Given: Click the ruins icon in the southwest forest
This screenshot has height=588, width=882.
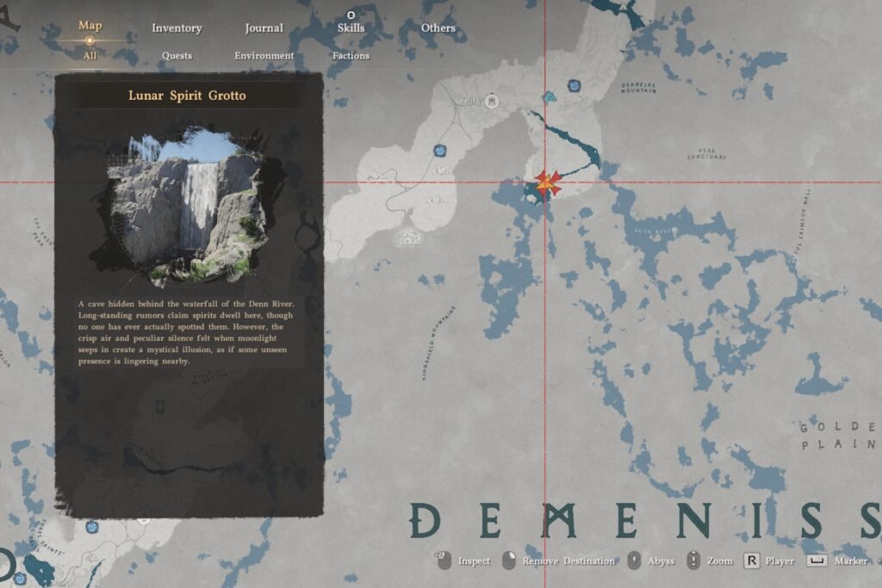Looking at the screenshot, I should [408, 237].
